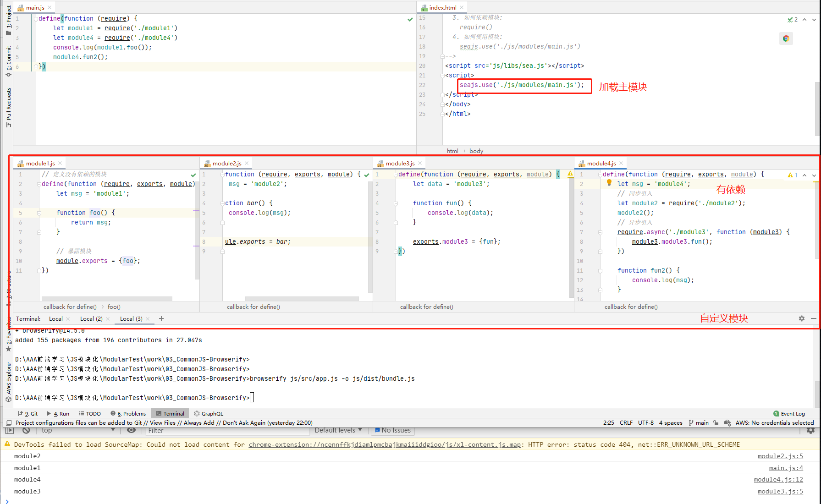Click the No Issues button in DevTools
Viewport: 821px width, 504px height.
click(392, 431)
